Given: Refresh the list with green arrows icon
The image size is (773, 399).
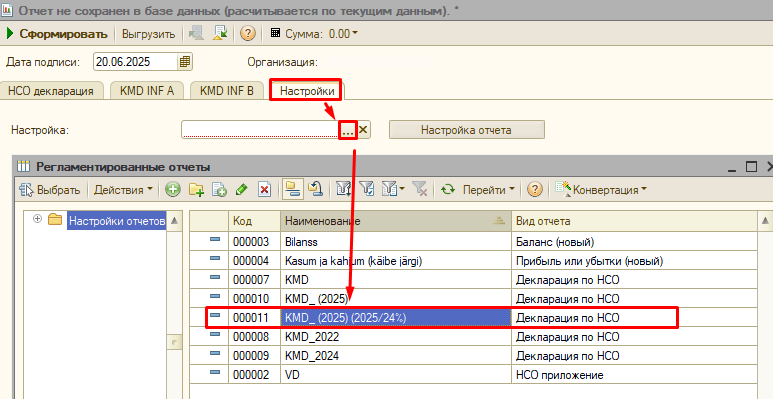Looking at the screenshot, I should coord(448,190).
